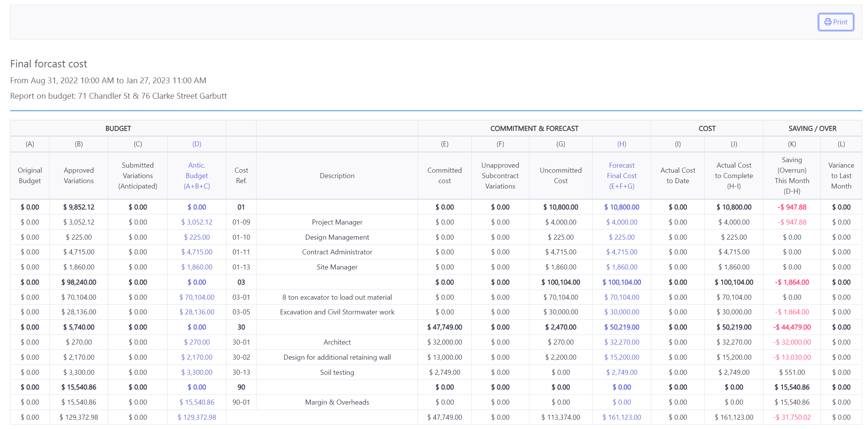Image resolution: width=868 pixels, height=429 pixels.
Task: Click the $ 100,104.00 forecast final cost
Action: pyautogui.click(x=621, y=282)
